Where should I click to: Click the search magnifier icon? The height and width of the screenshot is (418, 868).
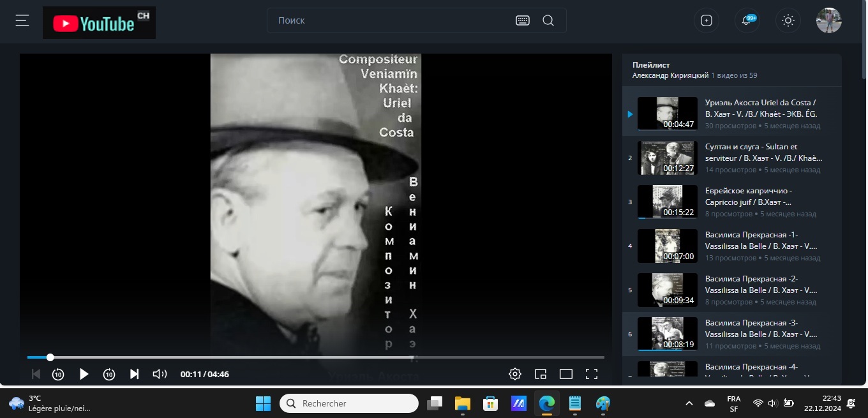point(548,20)
